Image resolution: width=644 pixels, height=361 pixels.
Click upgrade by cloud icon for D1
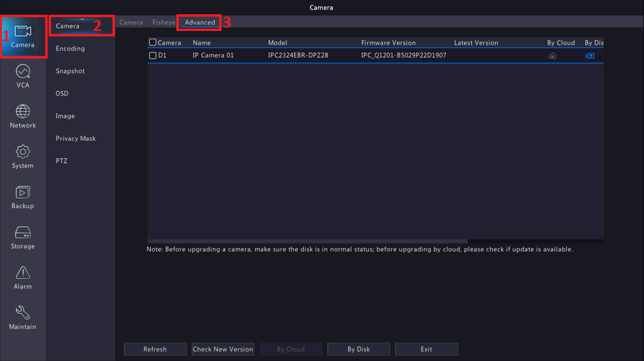tap(552, 56)
